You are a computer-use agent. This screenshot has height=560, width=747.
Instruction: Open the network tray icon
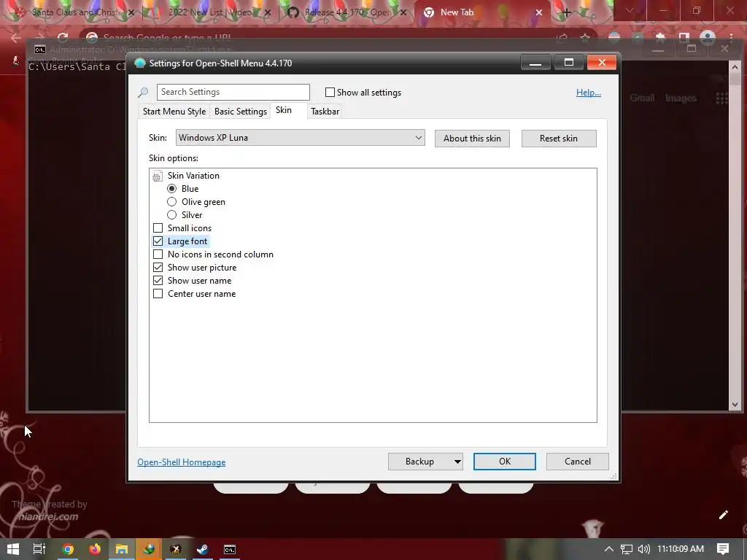pos(627,549)
